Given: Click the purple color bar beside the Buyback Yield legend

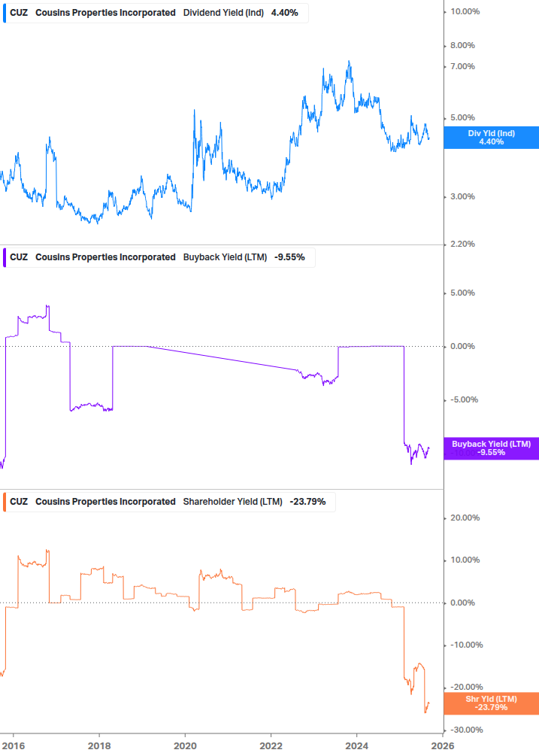Looking at the screenshot, I should click(5, 257).
